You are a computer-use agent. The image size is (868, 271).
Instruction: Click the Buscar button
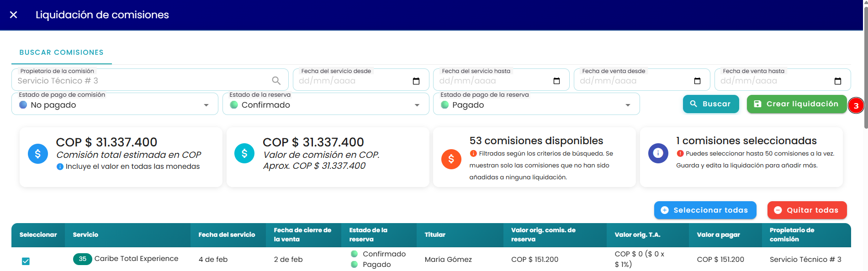711,104
